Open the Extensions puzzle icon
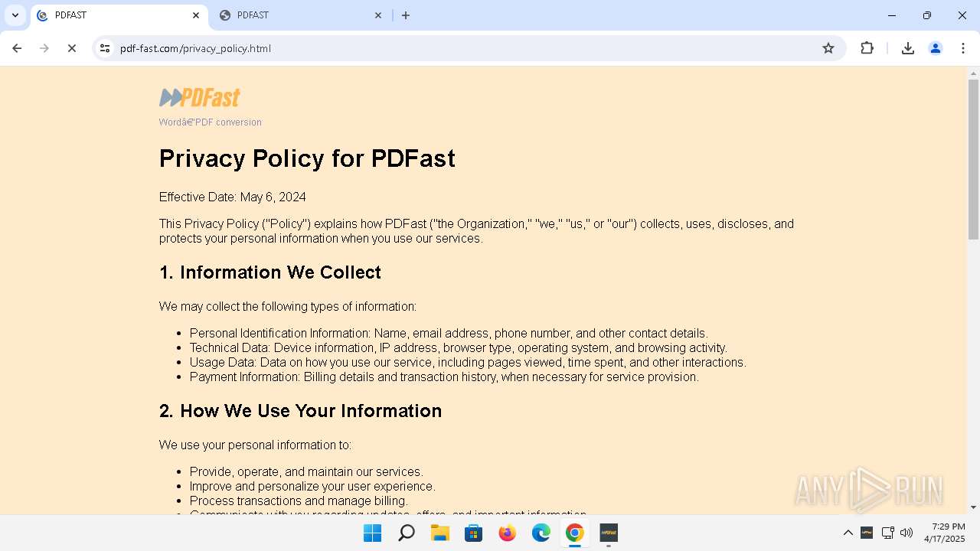980x551 pixels. 867,48
